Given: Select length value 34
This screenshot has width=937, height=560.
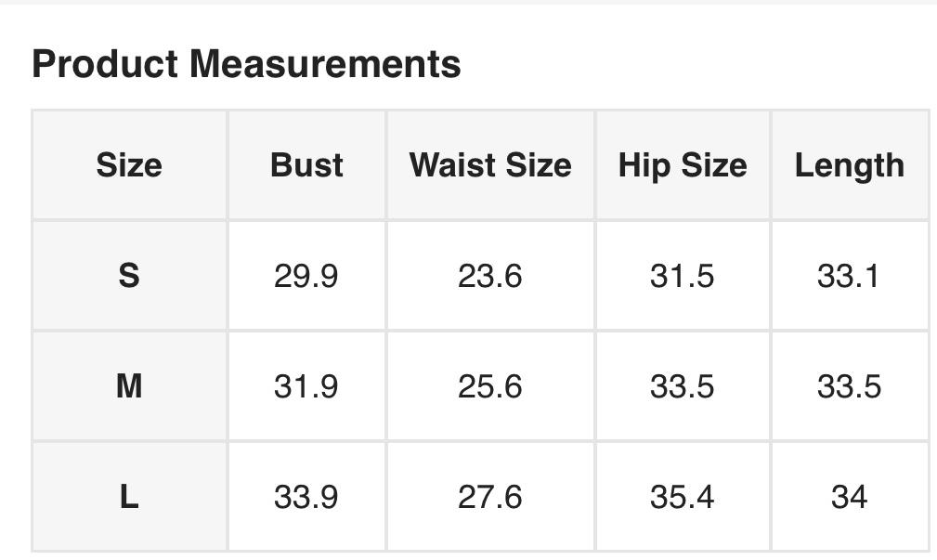Looking at the screenshot, I should (849, 497).
